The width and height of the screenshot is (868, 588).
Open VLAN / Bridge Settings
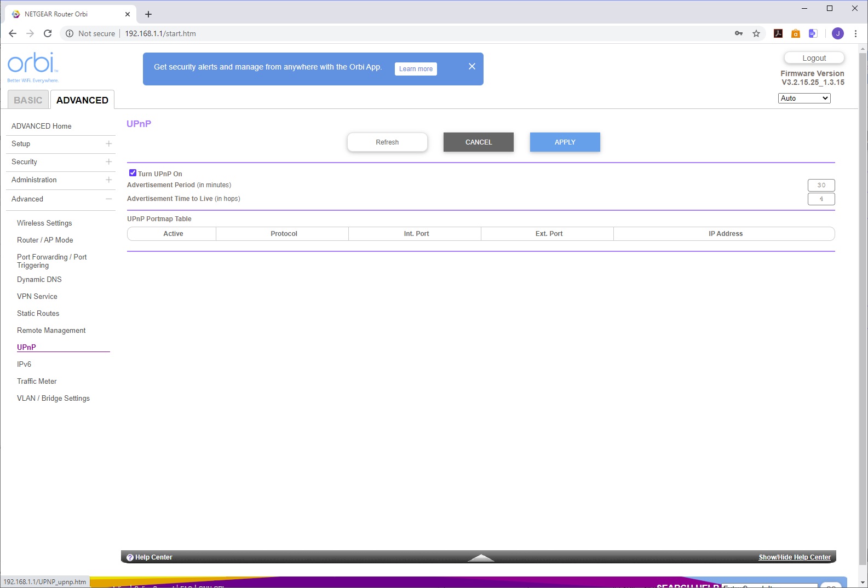(x=53, y=399)
